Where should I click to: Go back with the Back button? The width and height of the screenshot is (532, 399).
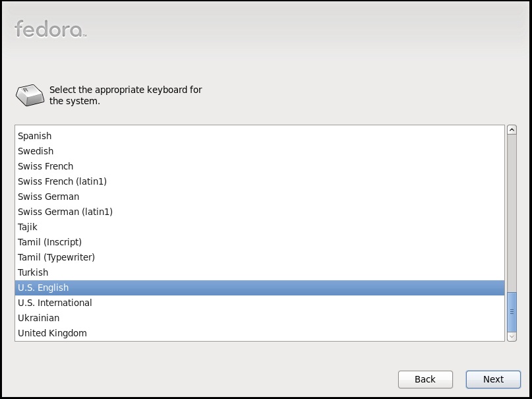click(x=425, y=379)
